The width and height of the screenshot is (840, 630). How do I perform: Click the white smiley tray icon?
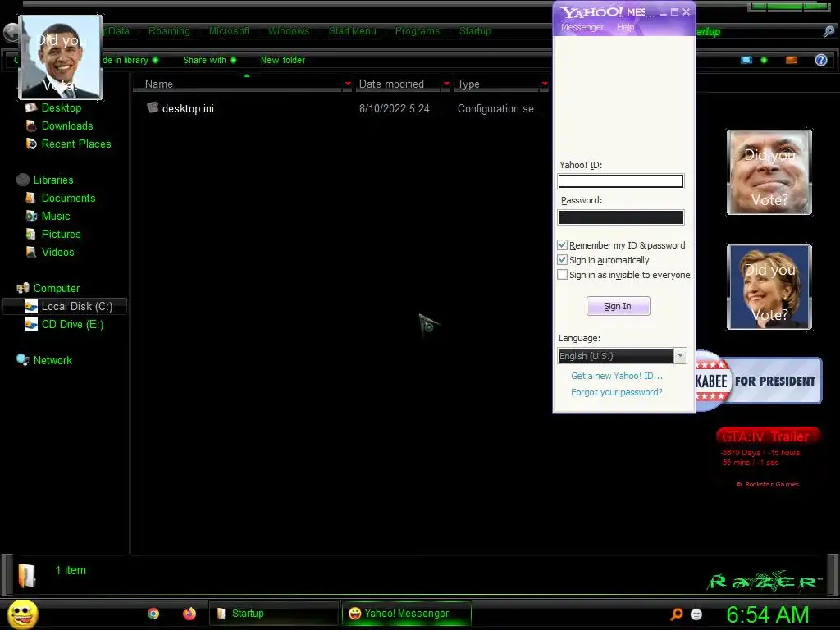coord(696,614)
